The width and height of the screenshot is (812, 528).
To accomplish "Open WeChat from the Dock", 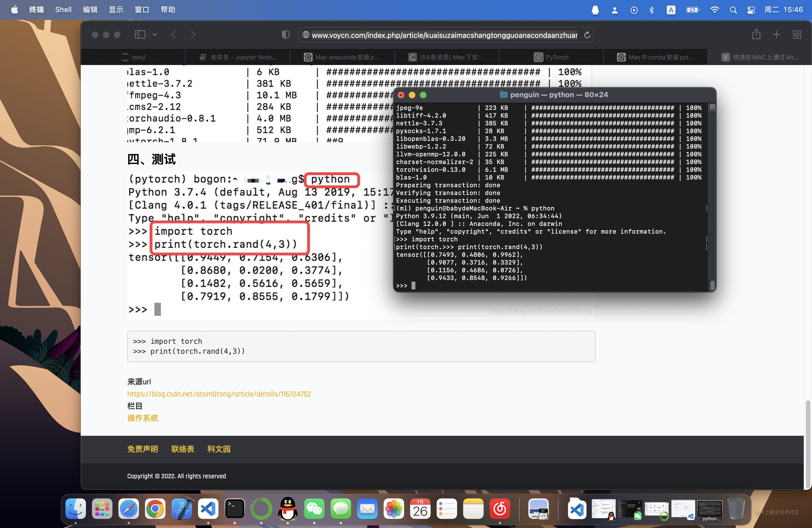I will (314, 509).
